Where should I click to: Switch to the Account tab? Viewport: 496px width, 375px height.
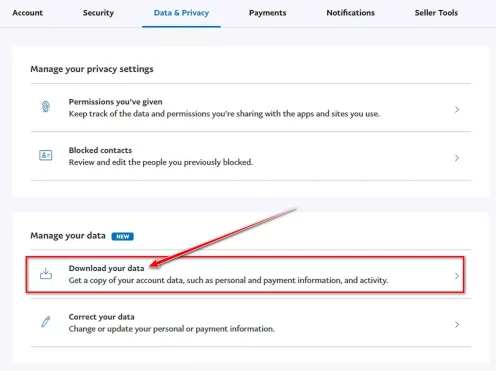pyautogui.click(x=27, y=13)
